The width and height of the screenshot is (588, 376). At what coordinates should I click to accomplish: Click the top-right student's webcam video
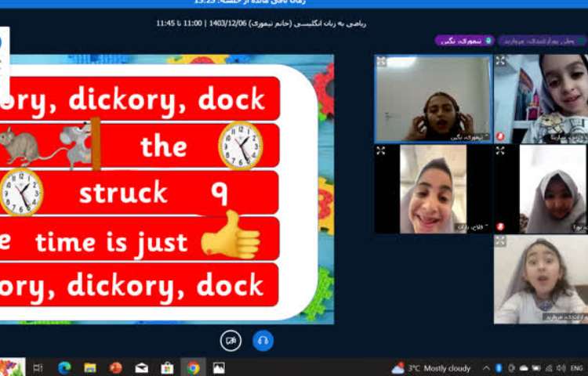(x=541, y=99)
